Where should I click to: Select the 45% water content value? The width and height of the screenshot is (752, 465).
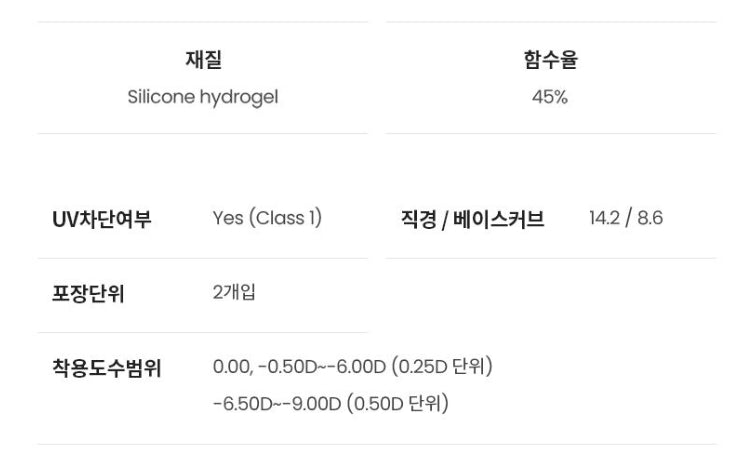point(550,97)
